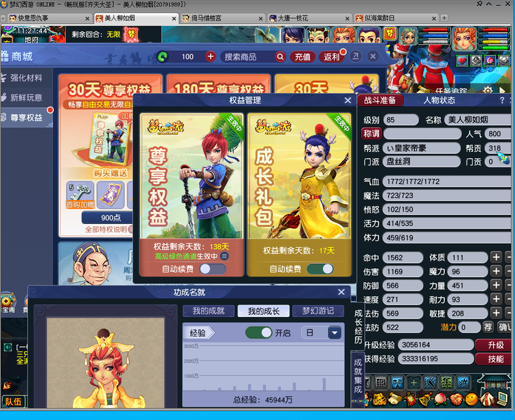Click the pop-out arrow icon in shop header
This screenshot has width=515, height=420.
pyautogui.click(x=355, y=57)
